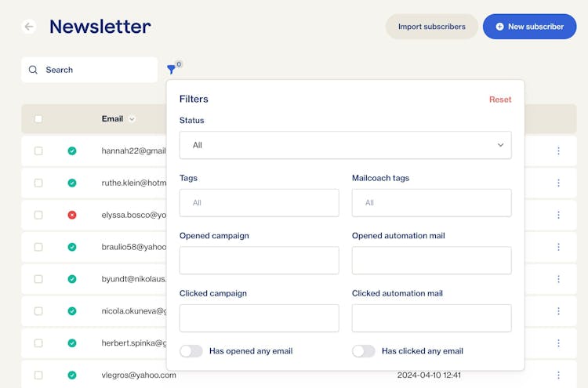The width and height of the screenshot is (588, 388).
Task: Open the three-dot menu for the vlegros@yahoo.com row
Action: coord(558,375)
